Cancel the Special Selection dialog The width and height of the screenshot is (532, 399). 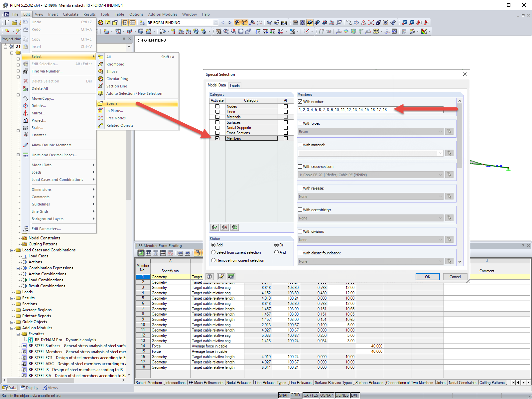pyautogui.click(x=455, y=277)
